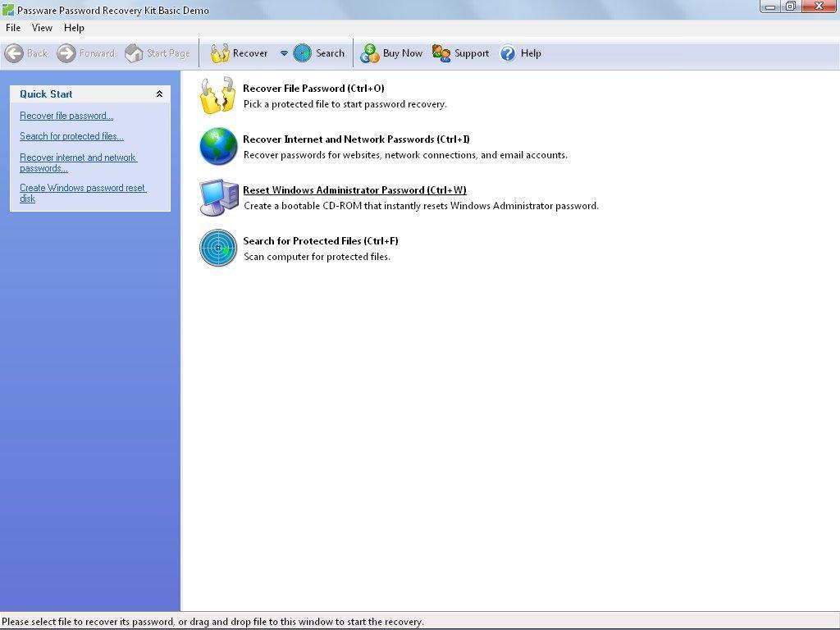This screenshot has height=630, width=840.
Task: Open the Recover dropdown arrow
Action: tap(284, 53)
